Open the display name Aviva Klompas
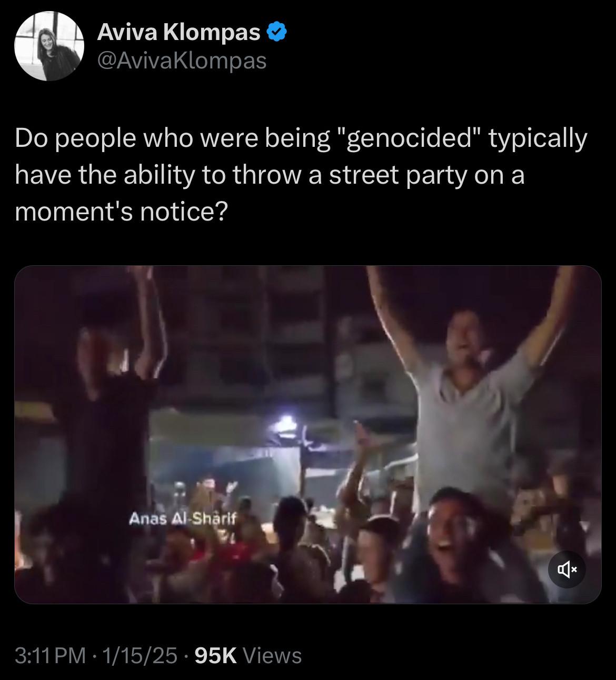The width and height of the screenshot is (616, 680). pyautogui.click(x=178, y=33)
